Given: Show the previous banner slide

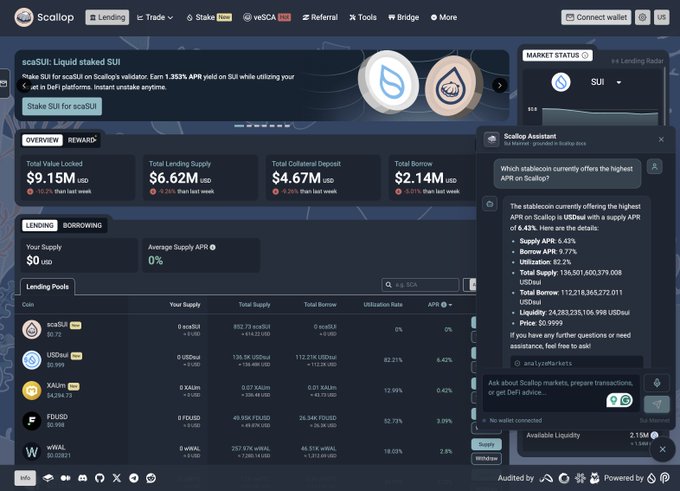Looking at the screenshot, I should point(24,85).
